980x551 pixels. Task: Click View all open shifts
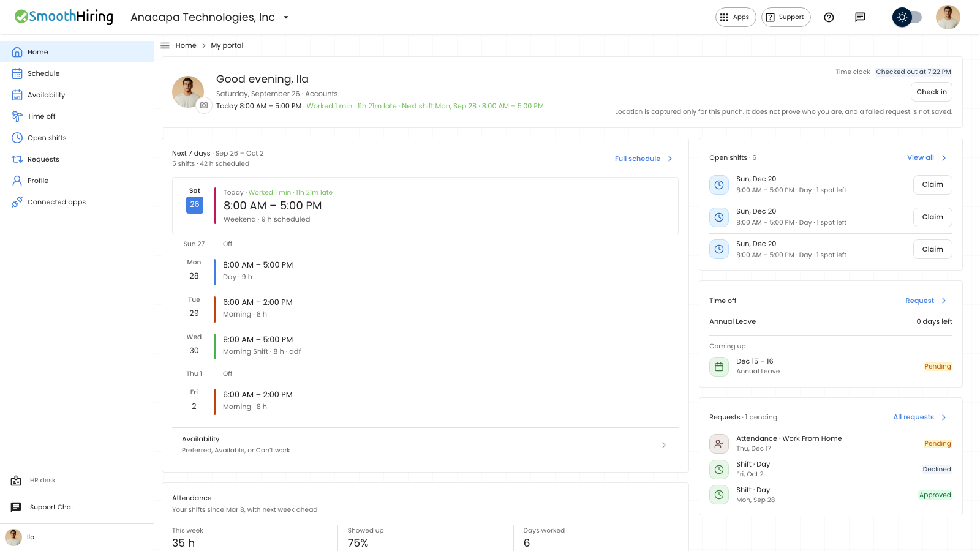tap(927, 157)
